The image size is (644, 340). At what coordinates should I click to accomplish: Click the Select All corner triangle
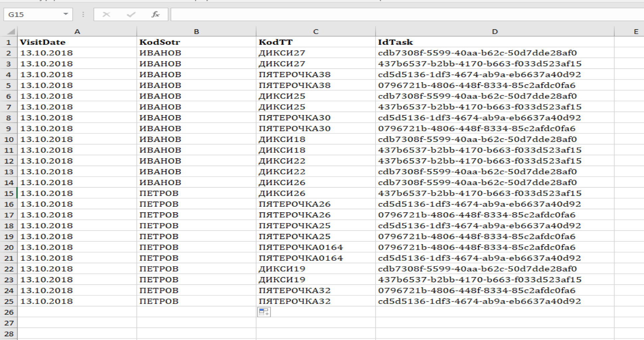11,32
